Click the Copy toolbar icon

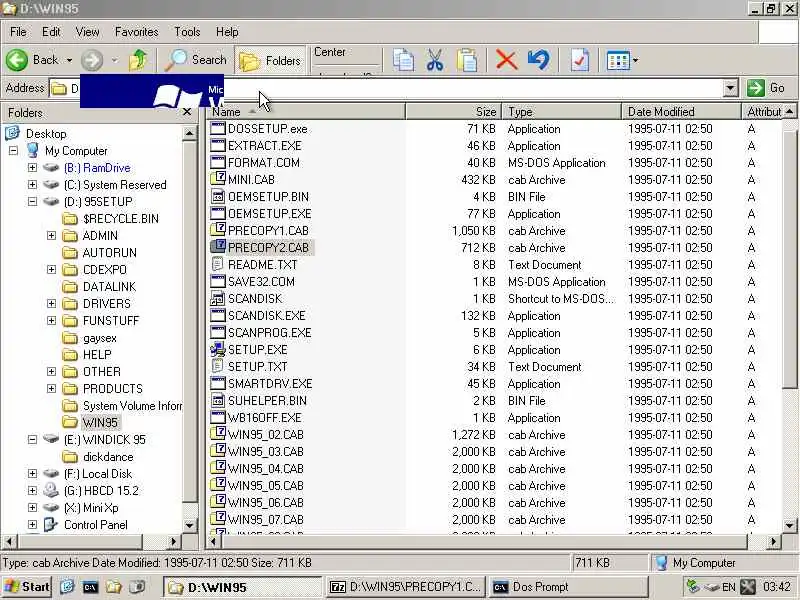pos(403,60)
